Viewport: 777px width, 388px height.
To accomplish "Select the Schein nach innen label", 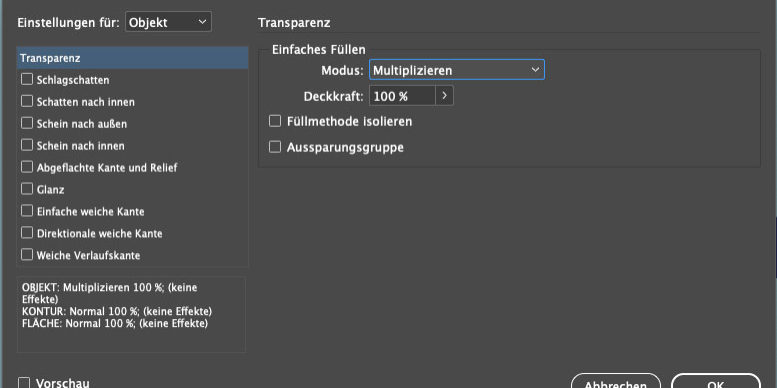I will pos(81,146).
